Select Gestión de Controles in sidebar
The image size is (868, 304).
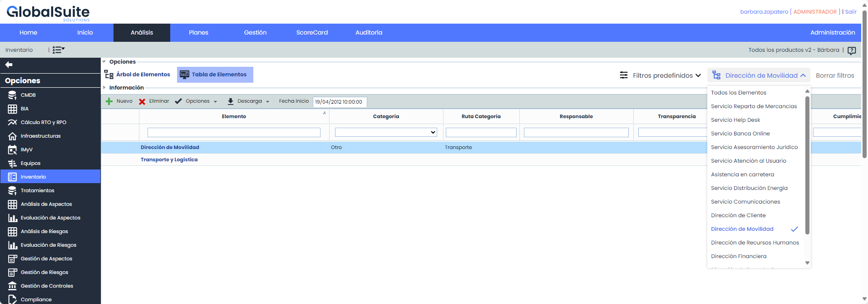coord(47,286)
